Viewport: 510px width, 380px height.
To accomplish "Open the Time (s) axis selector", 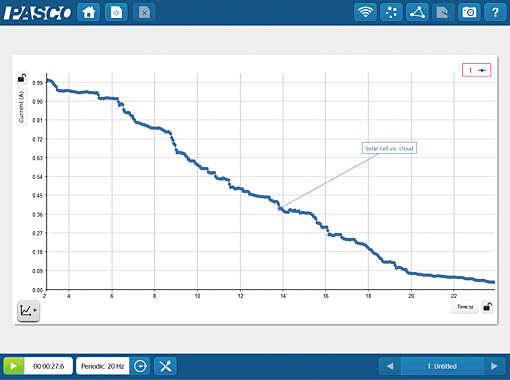I will (465, 307).
